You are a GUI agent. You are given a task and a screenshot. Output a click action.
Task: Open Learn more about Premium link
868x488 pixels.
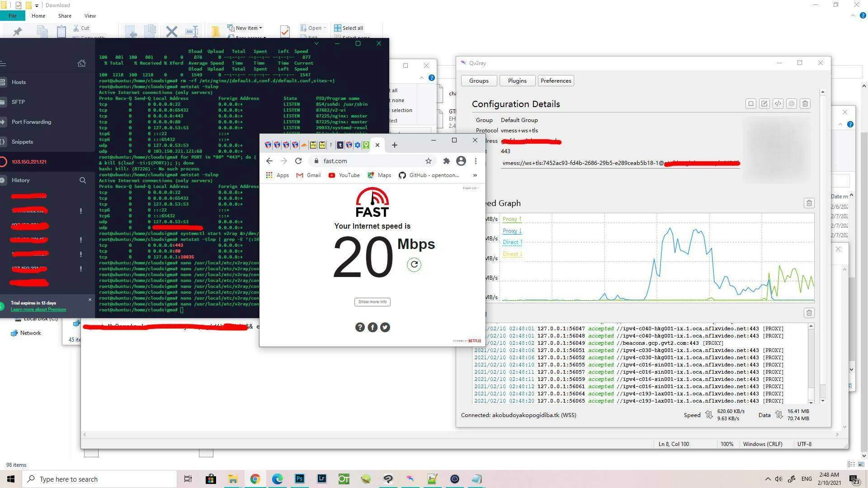tap(38, 310)
